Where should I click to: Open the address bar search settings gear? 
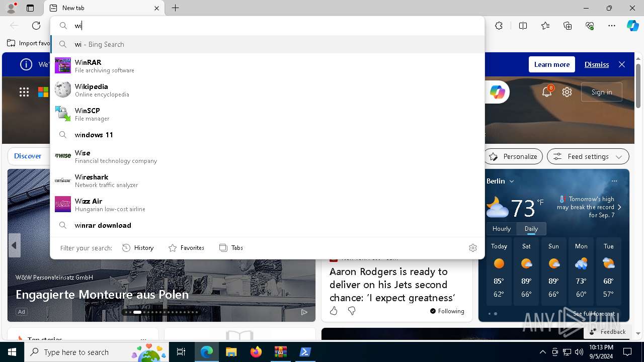coord(472,248)
